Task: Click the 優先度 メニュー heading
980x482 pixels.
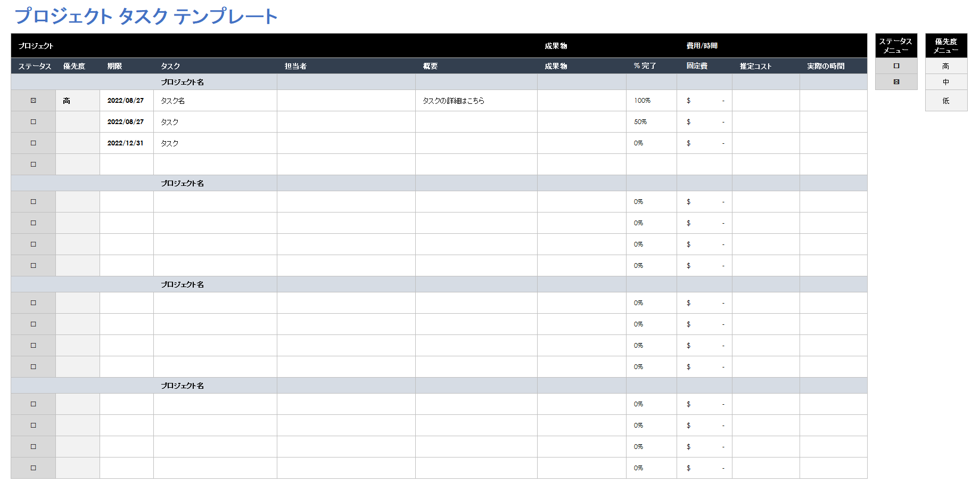Action: click(946, 46)
